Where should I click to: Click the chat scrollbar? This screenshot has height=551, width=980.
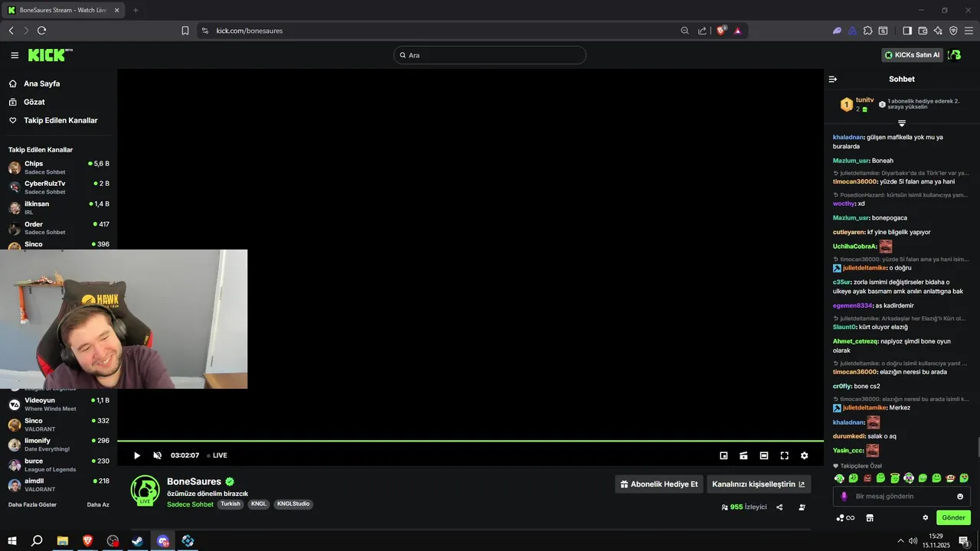[977, 447]
